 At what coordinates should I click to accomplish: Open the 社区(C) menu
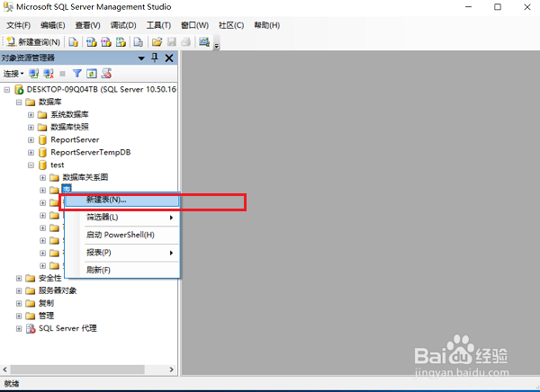(231, 25)
